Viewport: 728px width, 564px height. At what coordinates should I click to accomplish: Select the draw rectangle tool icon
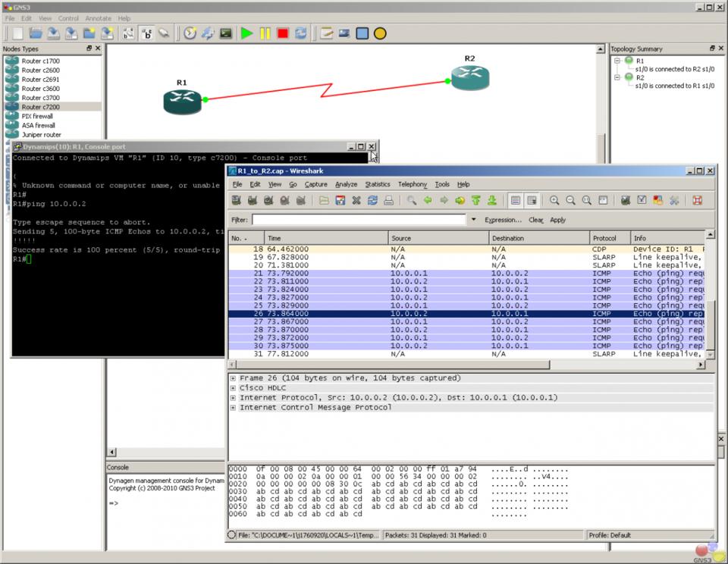point(362,33)
